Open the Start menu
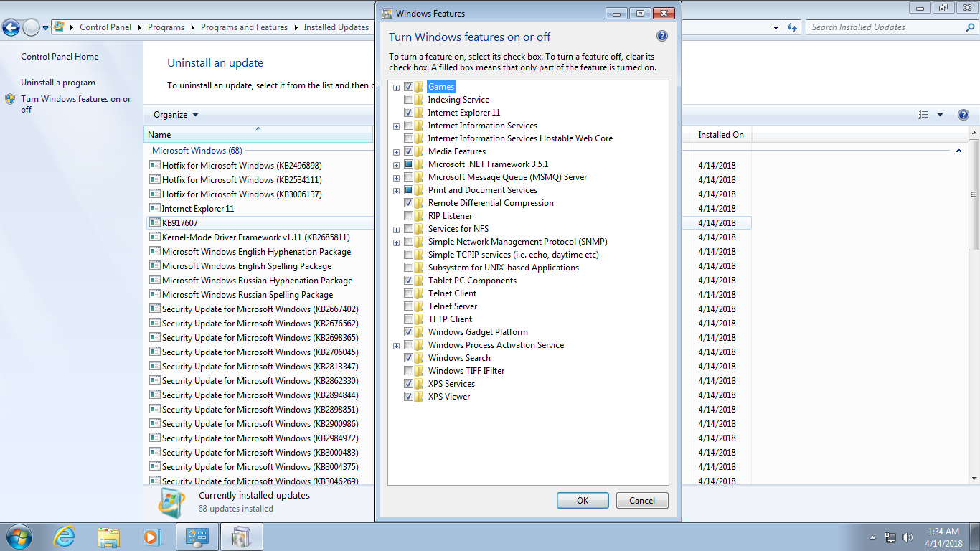Image resolution: width=980 pixels, height=551 pixels. 18,536
